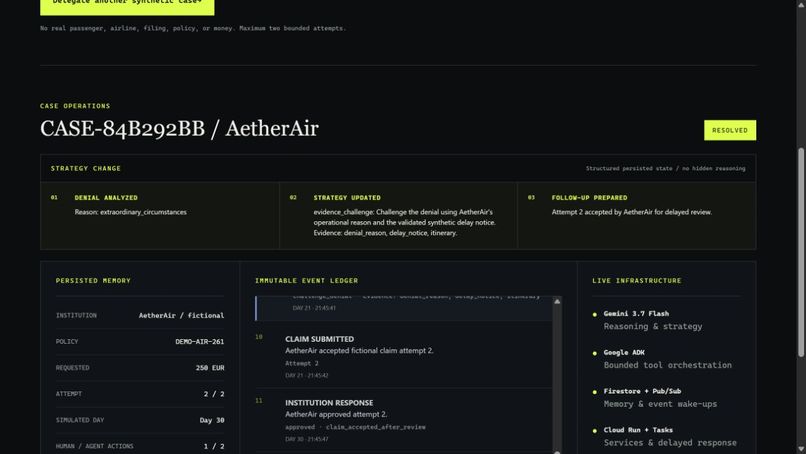The image size is (806, 454).
Task: Click the Google ADK infrastructure item
Action: [662, 359]
